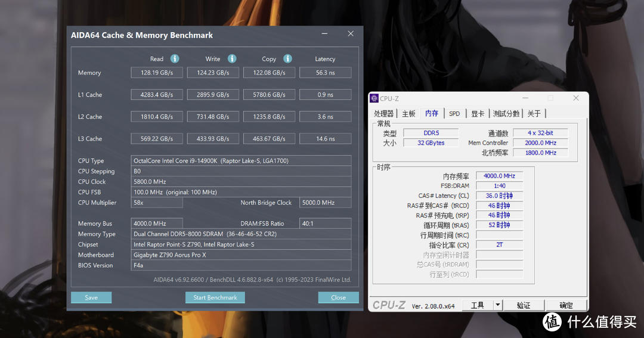Click L2 Cache Read value 1810.4 GB/s
Image resolution: width=644 pixels, height=338 pixels.
coord(157,117)
